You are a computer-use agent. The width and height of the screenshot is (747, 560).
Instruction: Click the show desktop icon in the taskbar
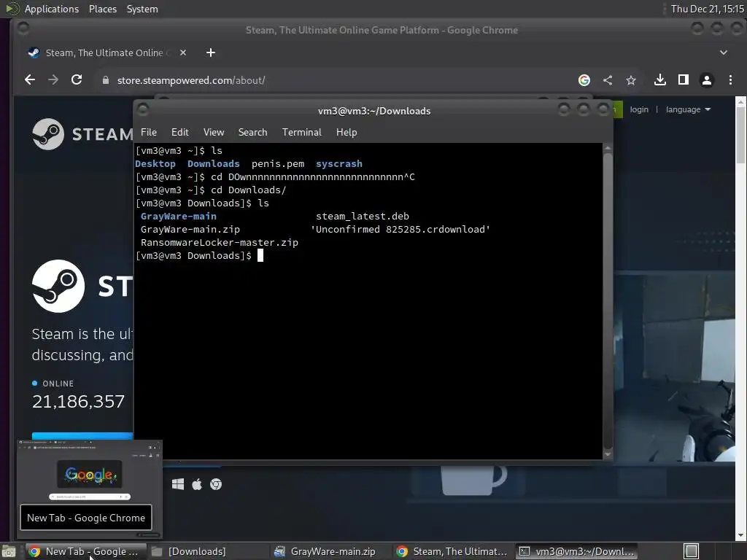point(9,552)
